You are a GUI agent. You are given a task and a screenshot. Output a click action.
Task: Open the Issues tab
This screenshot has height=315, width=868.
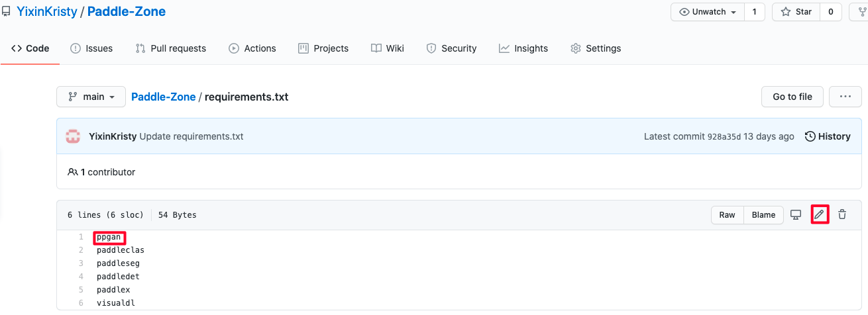click(x=91, y=48)
